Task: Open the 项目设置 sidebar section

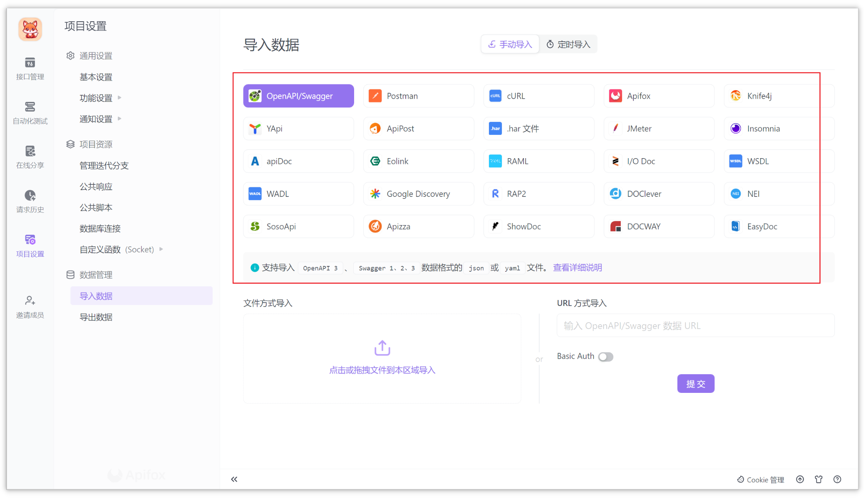Action: (x=30, y=246)
